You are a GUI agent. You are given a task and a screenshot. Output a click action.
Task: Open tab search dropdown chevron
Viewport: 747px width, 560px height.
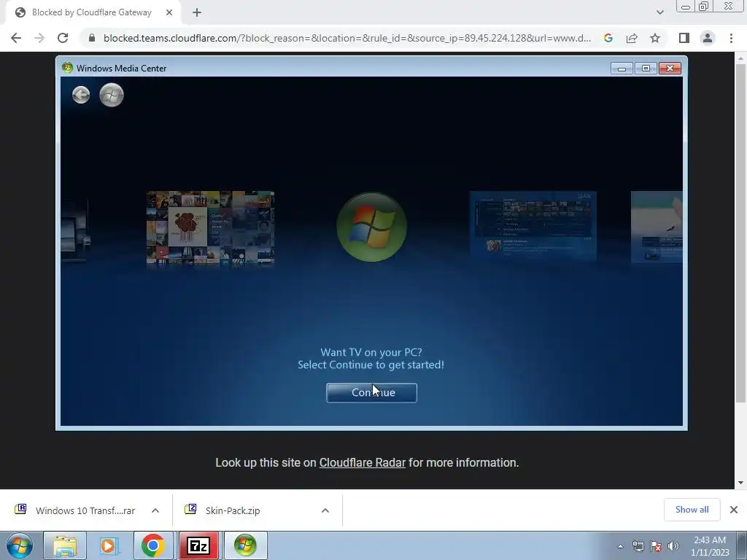[659, 12]
